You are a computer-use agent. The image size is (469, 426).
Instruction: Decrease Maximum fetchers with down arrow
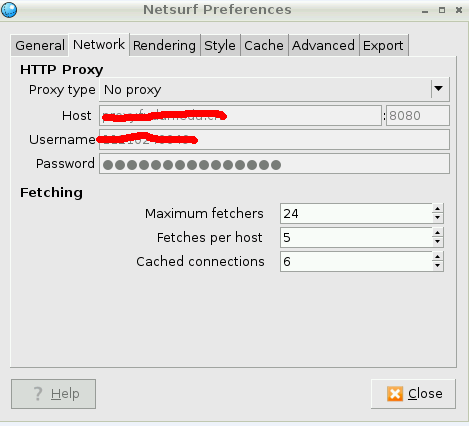(x=438, y=218)
